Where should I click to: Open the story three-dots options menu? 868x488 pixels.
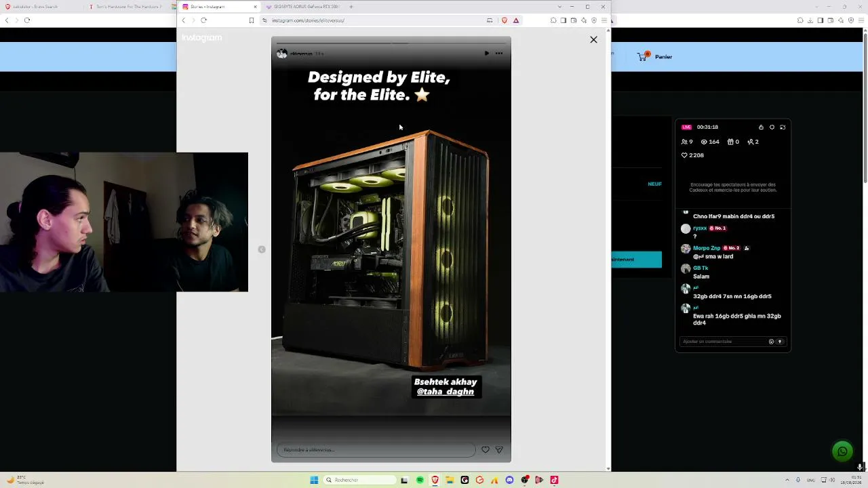(499, 54)
